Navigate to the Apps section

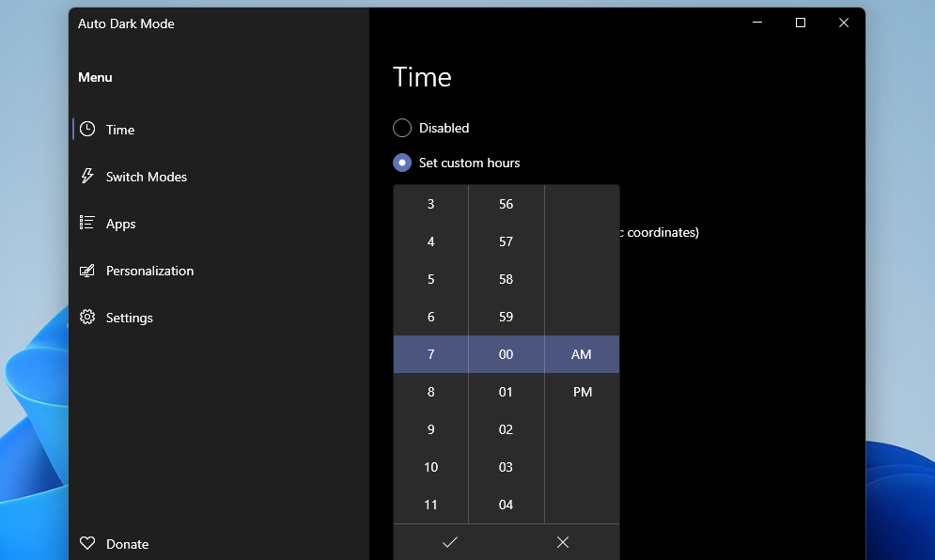pos(120,223)
